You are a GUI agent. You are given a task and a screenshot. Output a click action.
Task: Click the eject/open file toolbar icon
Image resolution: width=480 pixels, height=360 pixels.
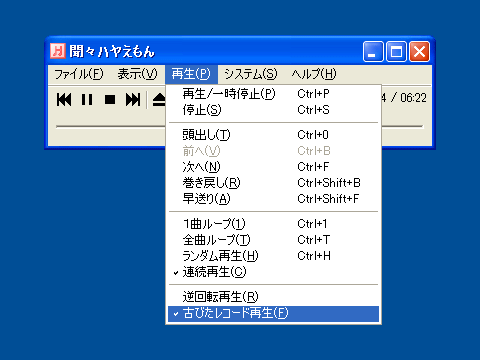point(159,100)
